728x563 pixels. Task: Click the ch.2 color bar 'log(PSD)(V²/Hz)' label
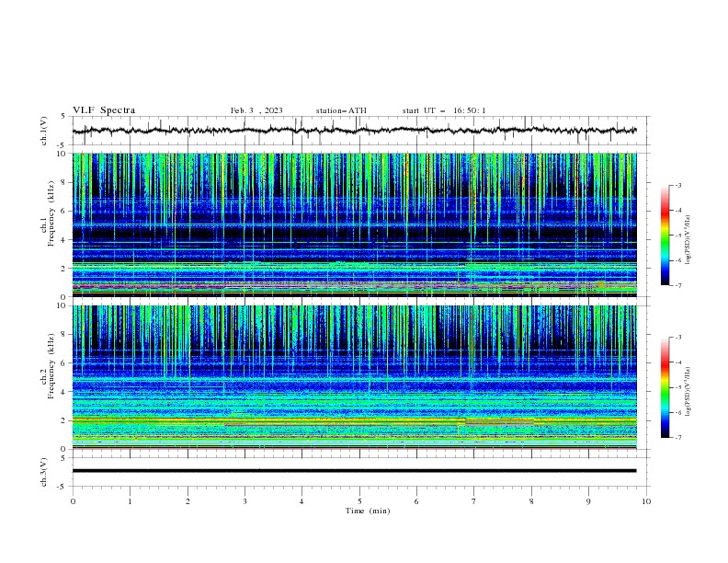688,392
